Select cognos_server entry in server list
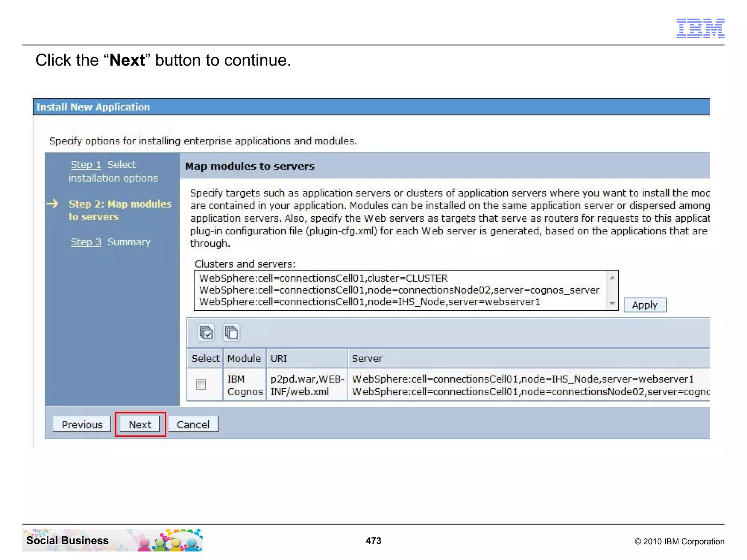The height and width of the screenshot is (560, 747). point(399,290)
